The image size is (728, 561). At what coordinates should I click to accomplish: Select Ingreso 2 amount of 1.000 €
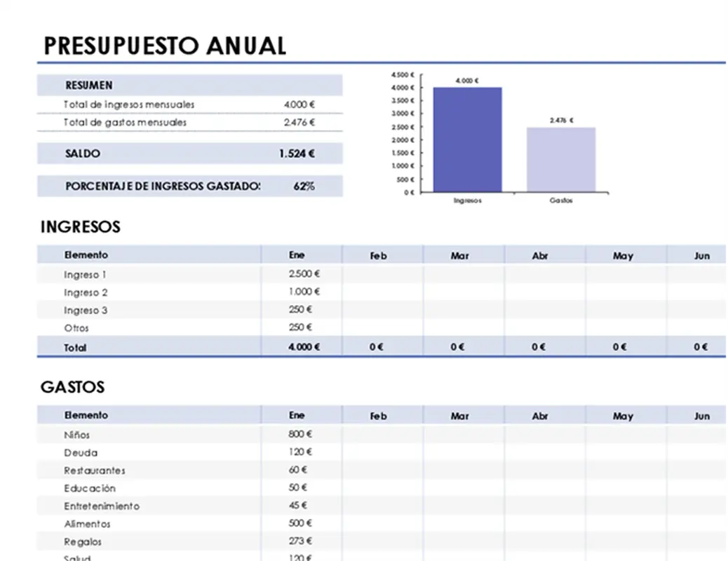(304, 292)
